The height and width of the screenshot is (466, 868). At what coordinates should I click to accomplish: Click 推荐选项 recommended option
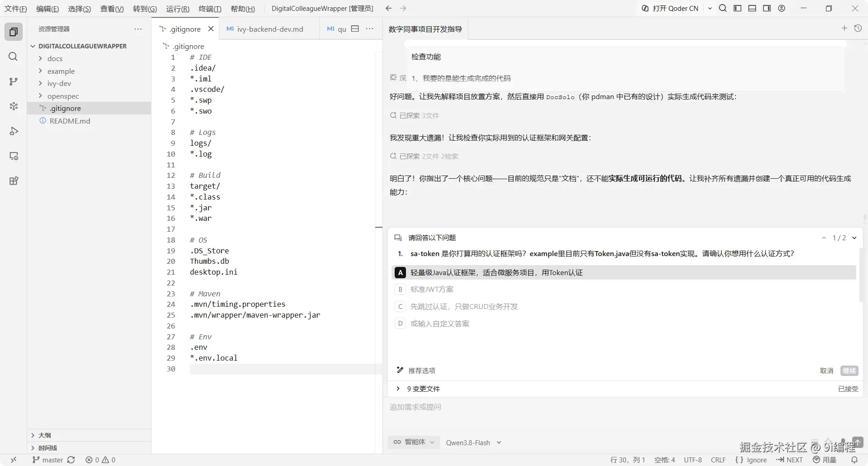click(416, 371)
